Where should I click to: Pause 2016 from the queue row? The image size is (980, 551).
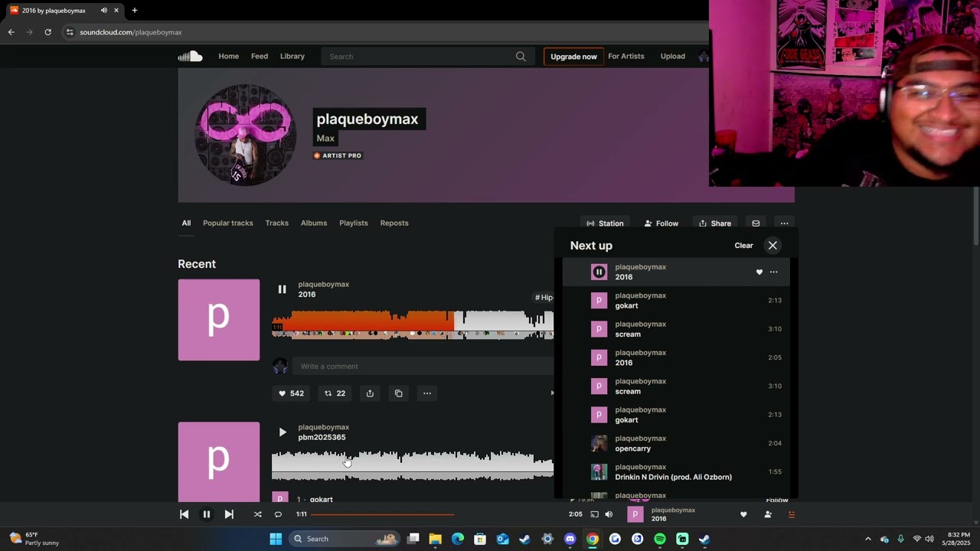599,272
